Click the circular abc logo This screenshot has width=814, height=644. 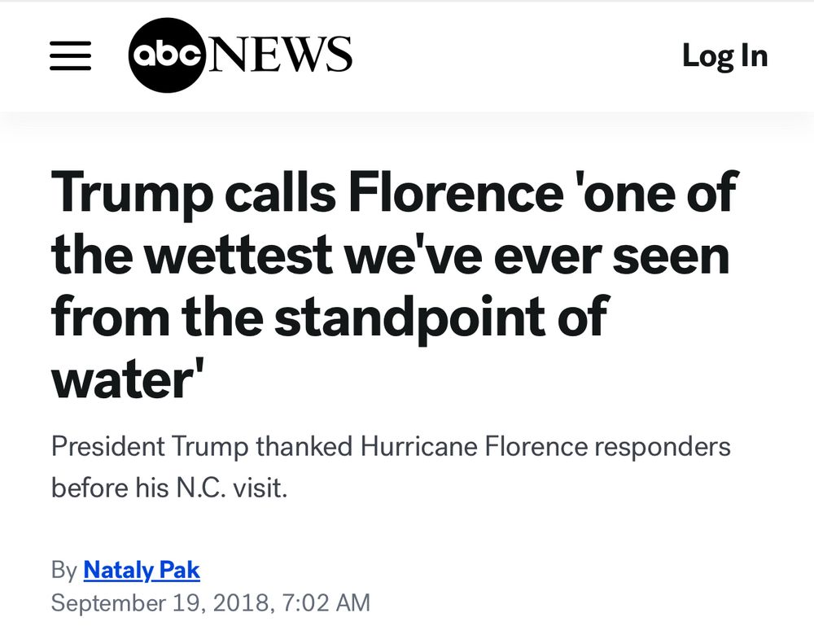pyautogui.click(x=167, y=55)
